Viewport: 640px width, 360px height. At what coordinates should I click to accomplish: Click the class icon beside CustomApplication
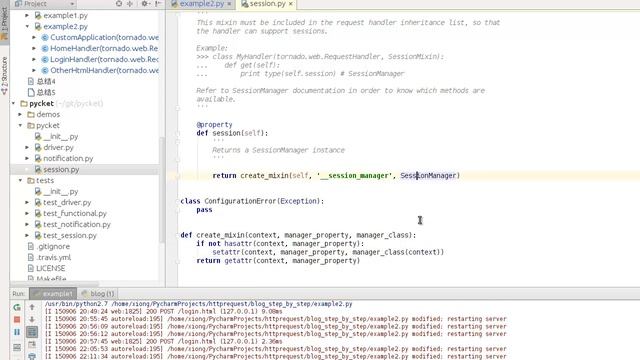click(x=45, y=38)
